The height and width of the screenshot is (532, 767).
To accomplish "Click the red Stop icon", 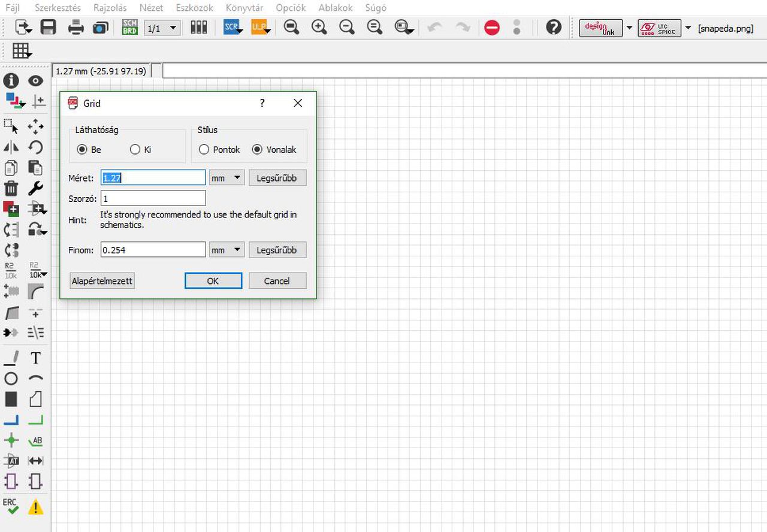I will (492, 28).
